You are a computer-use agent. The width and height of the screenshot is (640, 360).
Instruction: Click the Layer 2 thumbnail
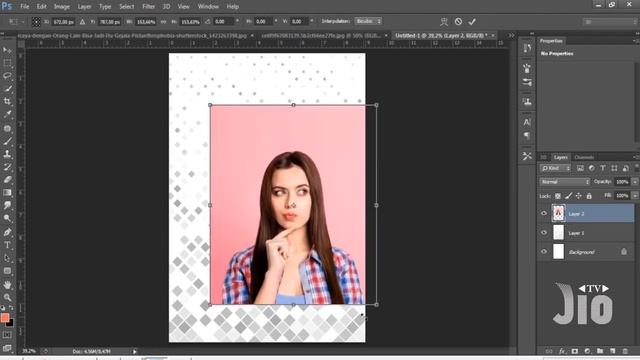tap(558, 213)
